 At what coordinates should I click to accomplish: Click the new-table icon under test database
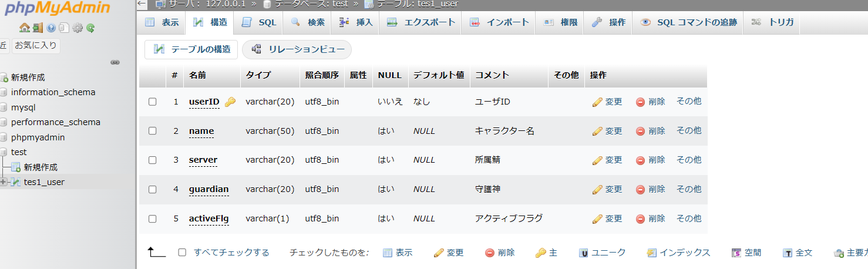(16, 167)
